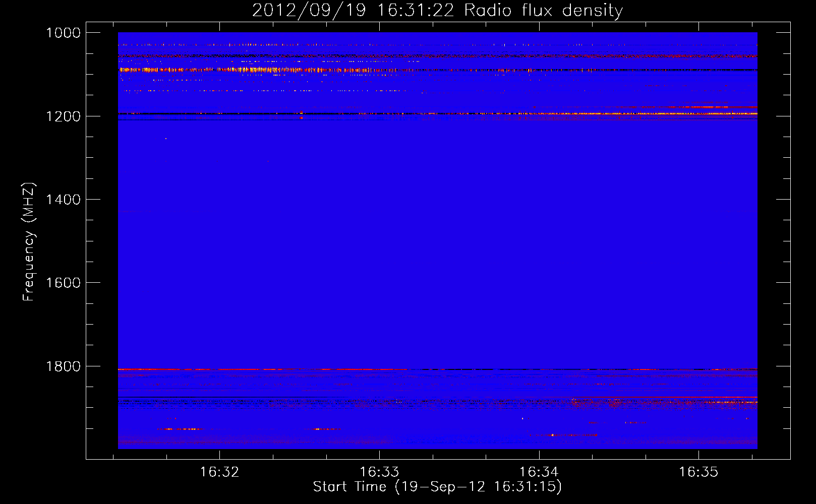Click the 16:35 time tick label

[x=698, y=472]
